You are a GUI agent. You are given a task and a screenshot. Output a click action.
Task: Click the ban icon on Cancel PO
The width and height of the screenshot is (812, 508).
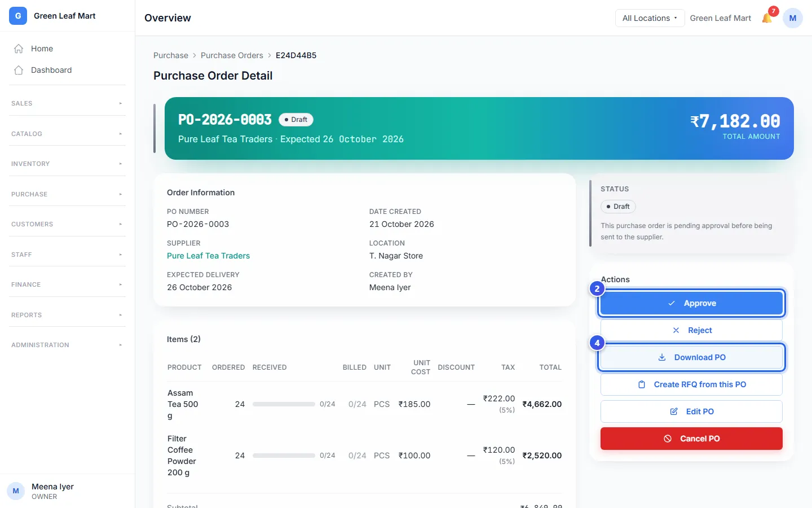668,439
